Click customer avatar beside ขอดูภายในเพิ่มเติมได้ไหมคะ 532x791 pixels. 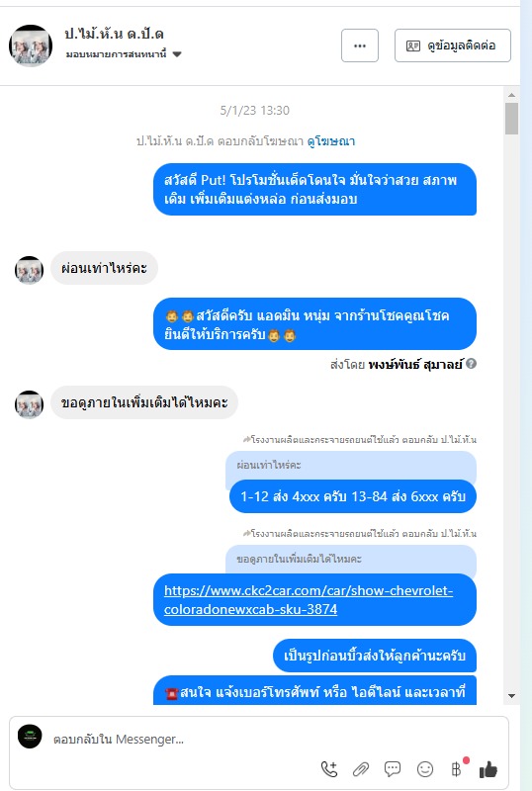(29, 404)
